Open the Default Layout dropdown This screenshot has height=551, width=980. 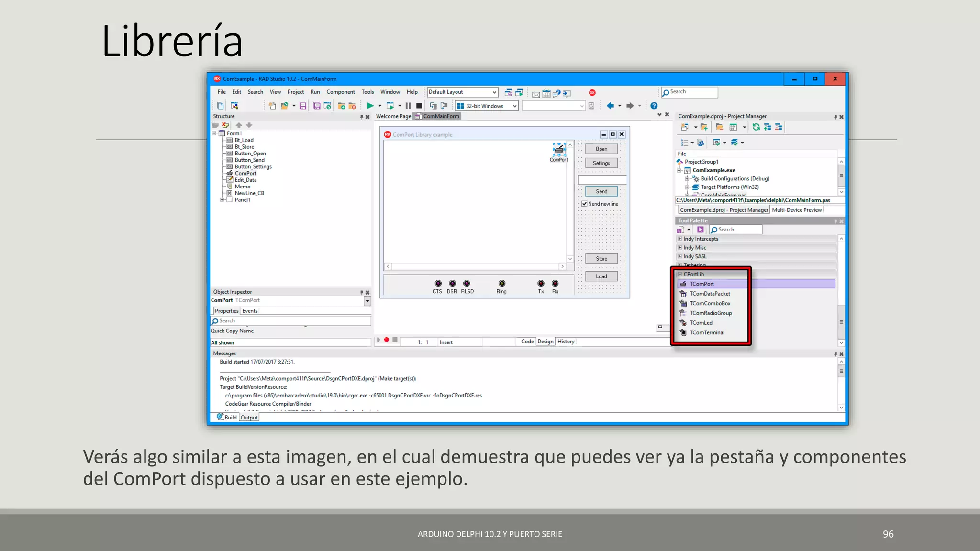(x=494, y=92)
